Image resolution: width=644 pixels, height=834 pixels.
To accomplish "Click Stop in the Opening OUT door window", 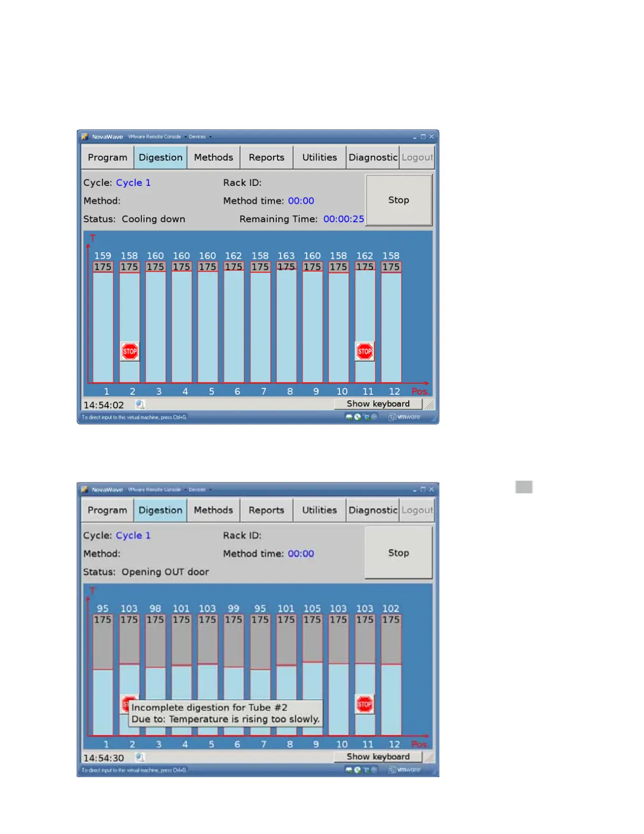I will click(x=399, y=553).
